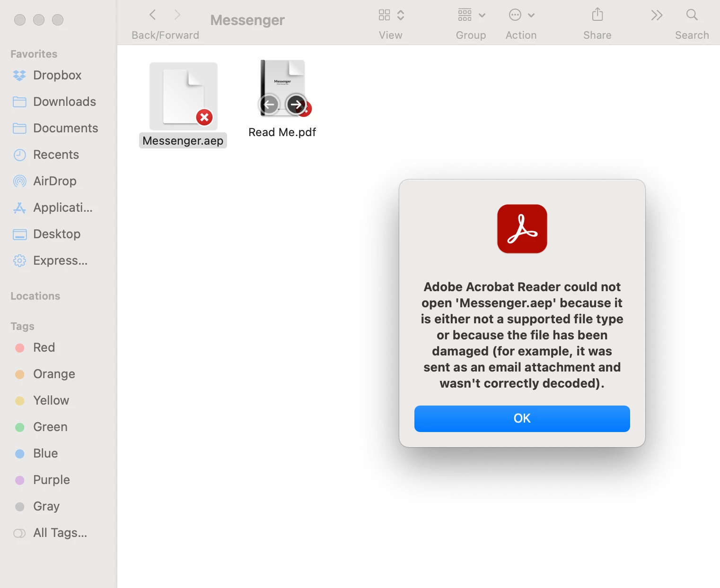Click the Tags section header
This screenshot has height=588, width=720.
(x=23, y=326)
